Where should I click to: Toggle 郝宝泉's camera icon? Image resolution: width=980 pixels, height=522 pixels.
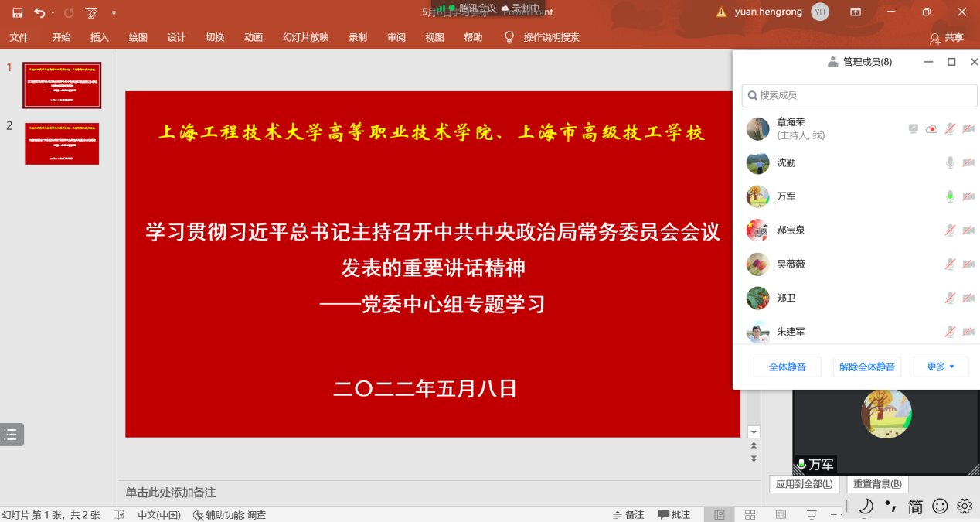[x=968, y=230]
